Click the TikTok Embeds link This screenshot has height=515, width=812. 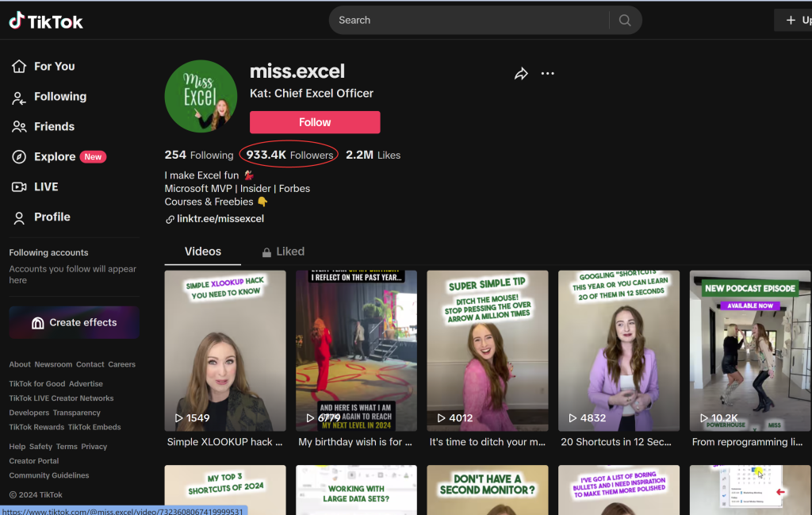coord(94,428)
